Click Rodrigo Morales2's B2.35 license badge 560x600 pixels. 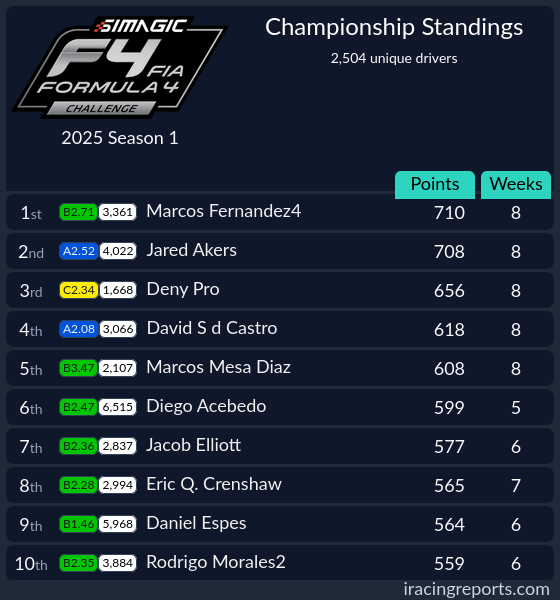(78, 563)
